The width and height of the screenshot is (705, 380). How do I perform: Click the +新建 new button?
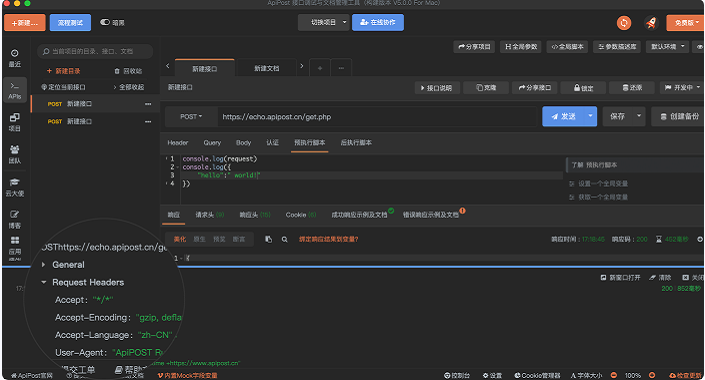25,22
